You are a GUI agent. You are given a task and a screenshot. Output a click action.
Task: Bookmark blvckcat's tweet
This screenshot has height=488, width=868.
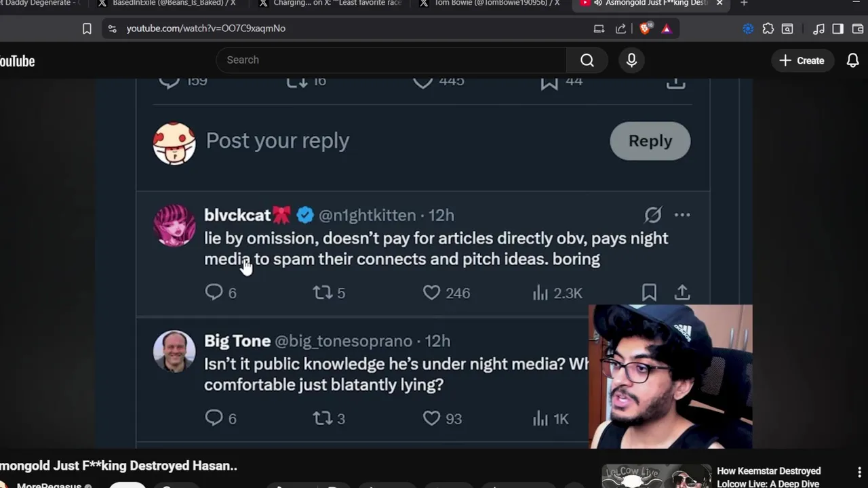649,292
